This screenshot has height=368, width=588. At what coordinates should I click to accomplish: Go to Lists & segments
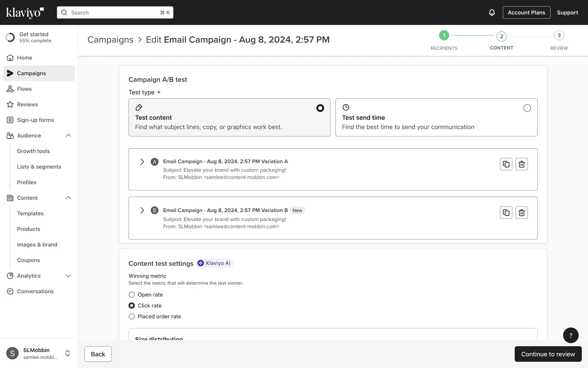pyautogui.click(x=39, y=167)
